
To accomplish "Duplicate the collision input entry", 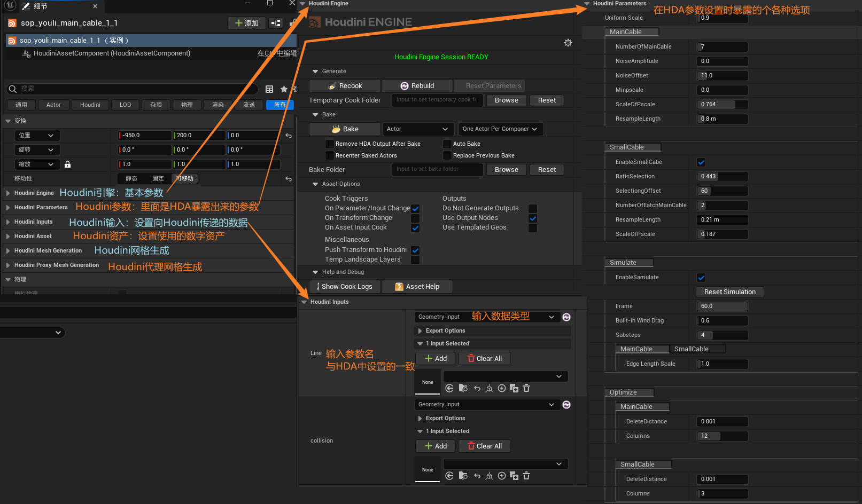I will (x=514, y=476).
